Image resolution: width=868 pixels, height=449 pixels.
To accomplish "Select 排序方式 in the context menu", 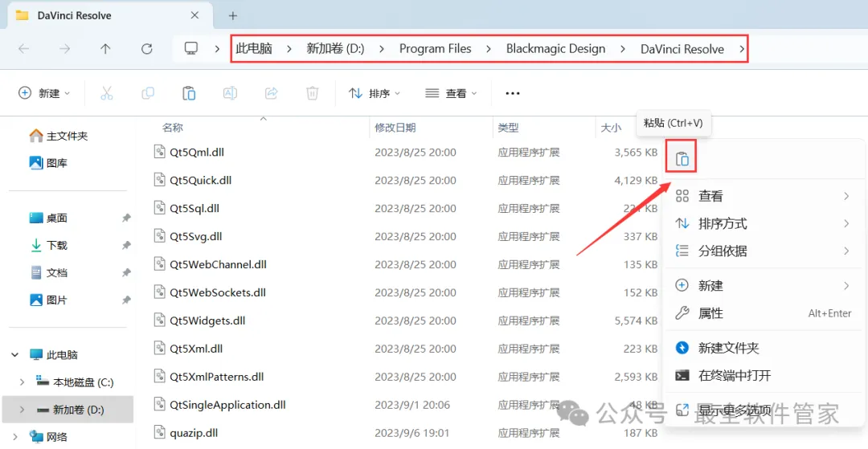I will 764,223.
